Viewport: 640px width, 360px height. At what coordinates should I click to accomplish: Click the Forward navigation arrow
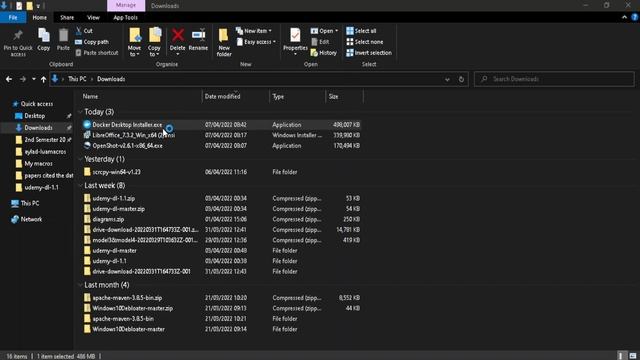23,79
